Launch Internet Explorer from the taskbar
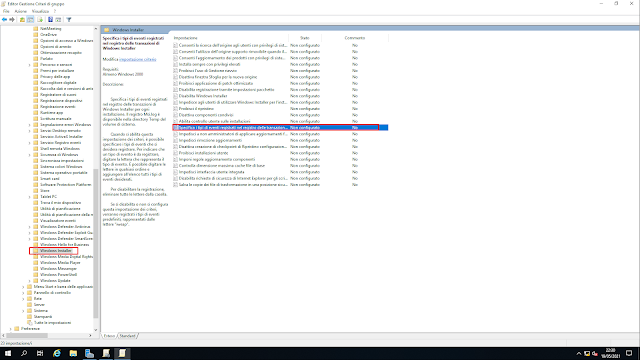640x360 pixels. point(57,353)
